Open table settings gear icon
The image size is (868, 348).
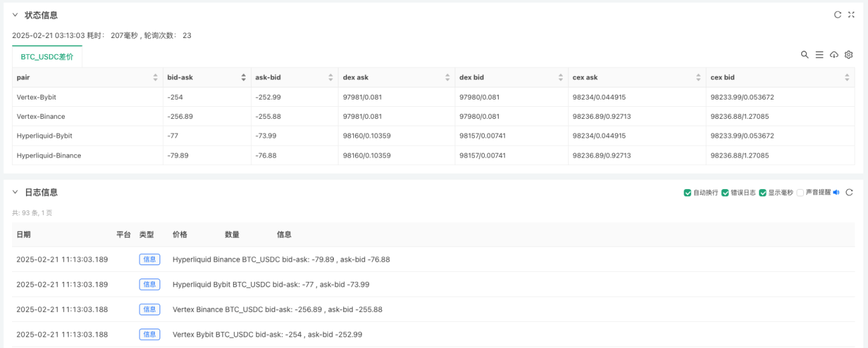[x=849, y=55]
